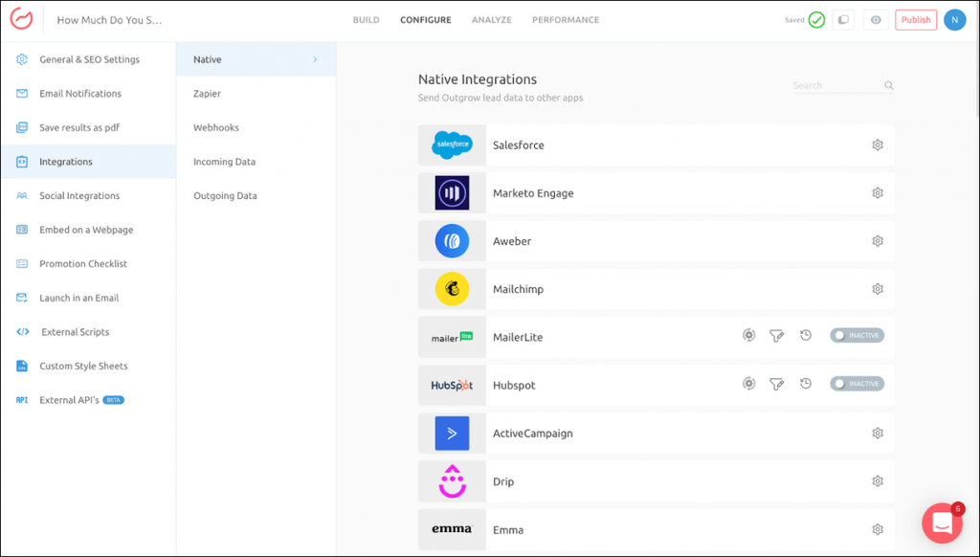Viewport: 980px width, 557px height.
Task: Open field mapping settings on the Hubspot row
Action: point(749,383)
